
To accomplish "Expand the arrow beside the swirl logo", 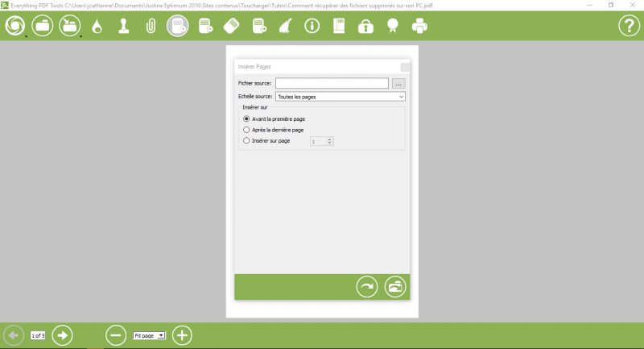I will coord(27,36).
